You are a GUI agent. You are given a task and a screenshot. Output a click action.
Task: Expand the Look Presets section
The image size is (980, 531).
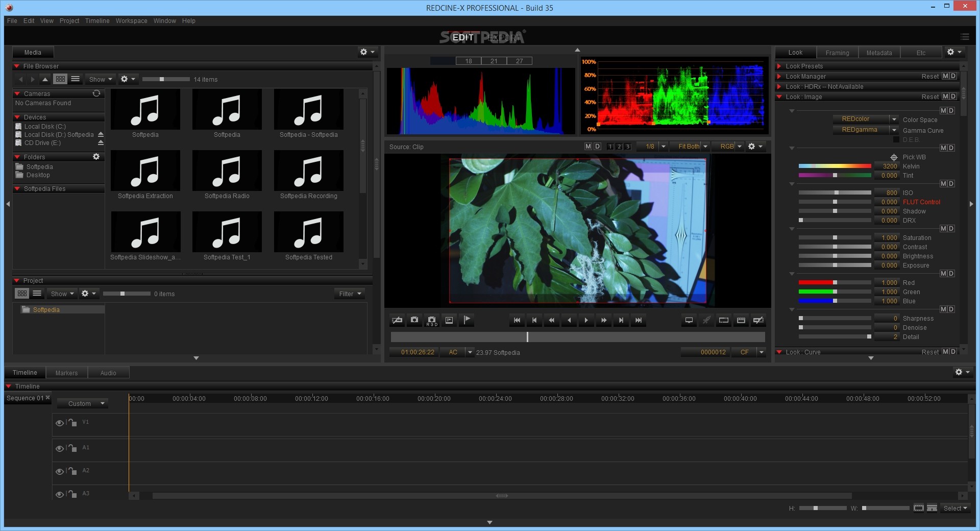(x=779, y=66)
